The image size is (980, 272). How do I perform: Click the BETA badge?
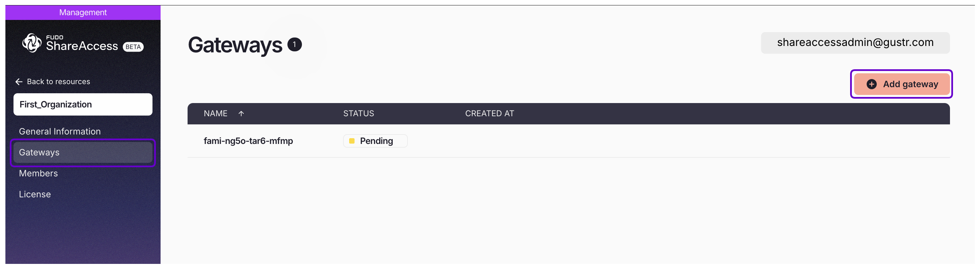tap(133, 47)
